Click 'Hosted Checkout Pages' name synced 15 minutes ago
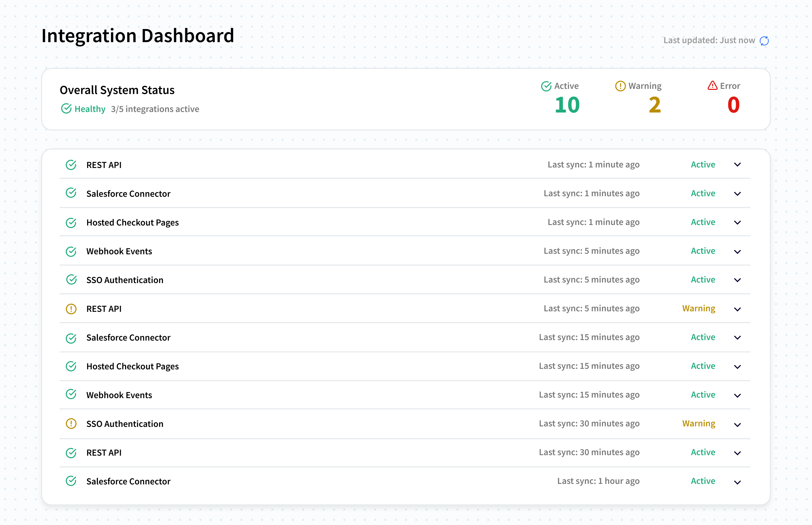The image size is (812, 525). (133, 367)
